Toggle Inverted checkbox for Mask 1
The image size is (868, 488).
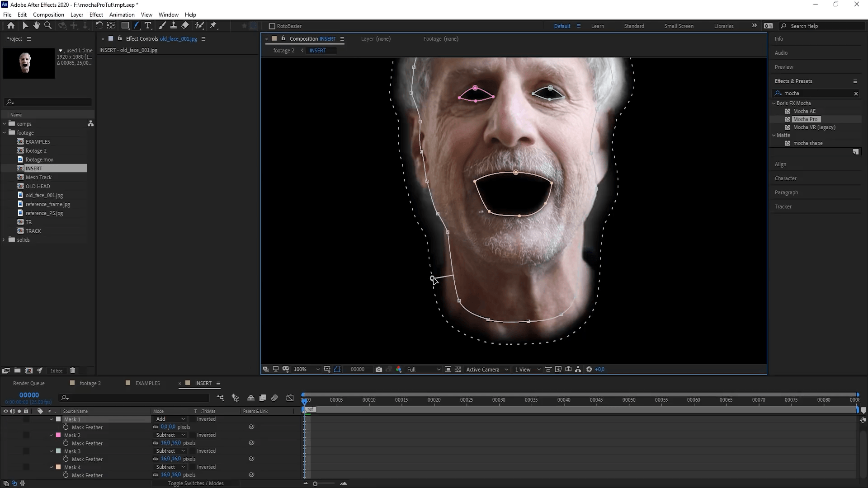(x=193, y=419)
